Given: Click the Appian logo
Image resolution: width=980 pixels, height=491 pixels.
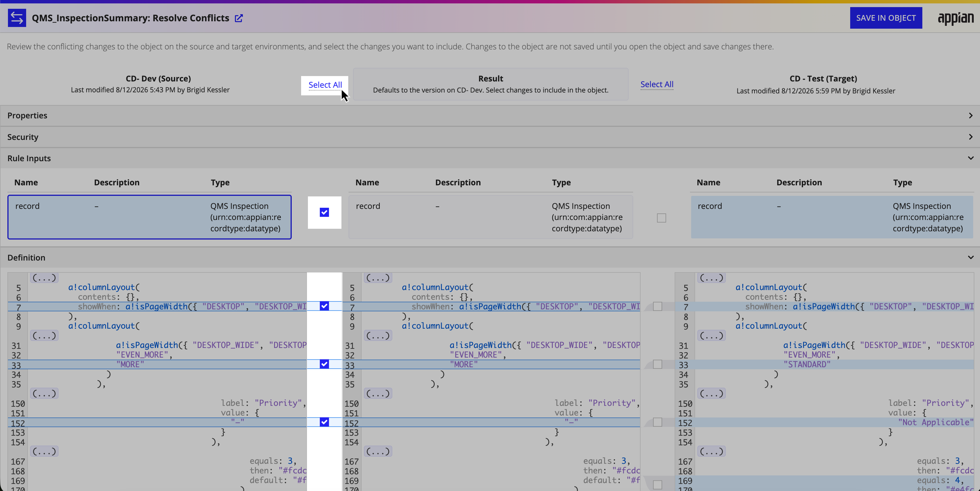Looking at the screenshot, I should 955,18.
